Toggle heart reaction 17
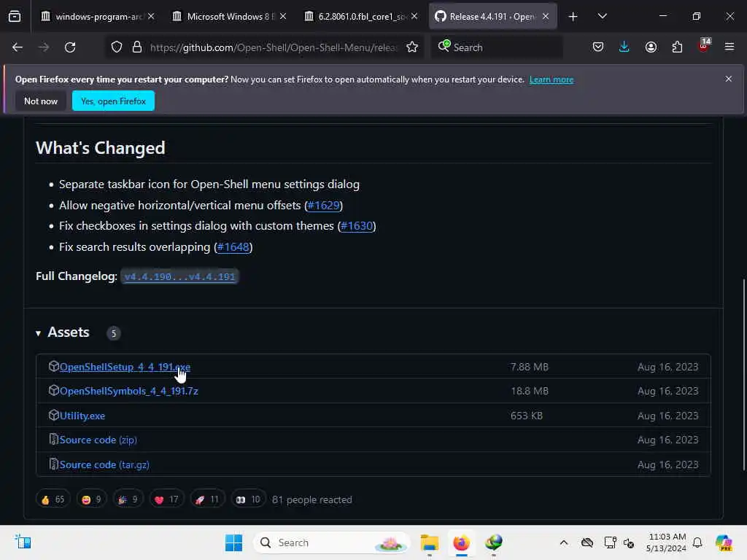747x560 pixels. point(166,499)
